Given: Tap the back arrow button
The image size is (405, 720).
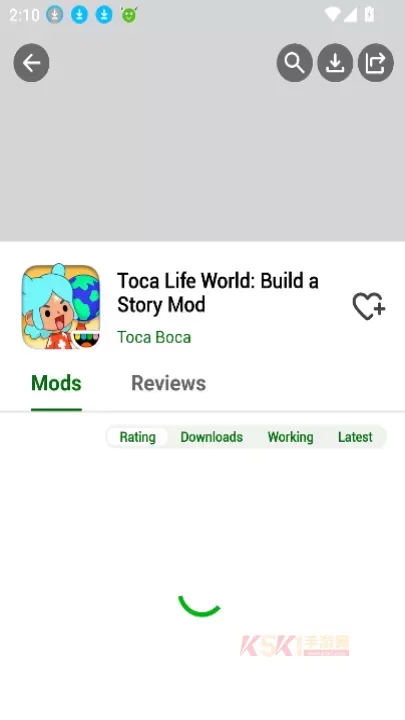Looking at the screenshot, I should 31,63.
